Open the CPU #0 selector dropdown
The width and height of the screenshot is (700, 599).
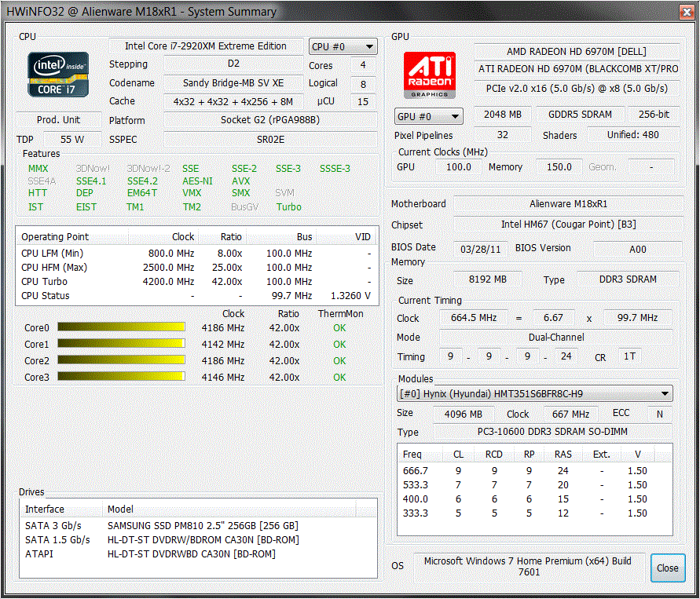pos(343,46)
